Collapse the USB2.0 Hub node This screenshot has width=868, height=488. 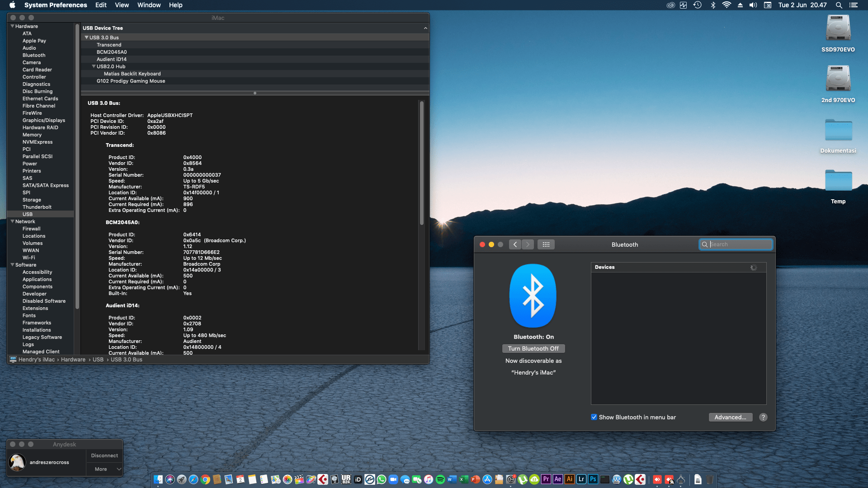pyautogui.click(x=94, y=66)
